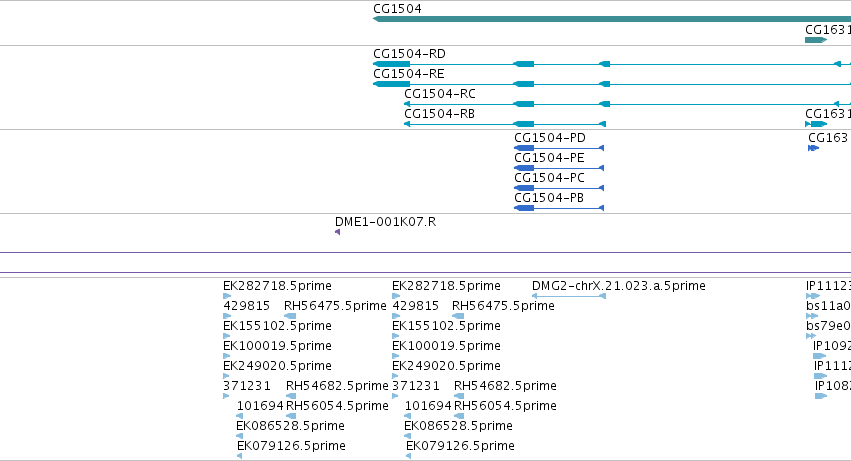Select the rightmost RH56054.5prime EST glyph
The width and height of the screenshot is (851, 461).
coord(459,416)
